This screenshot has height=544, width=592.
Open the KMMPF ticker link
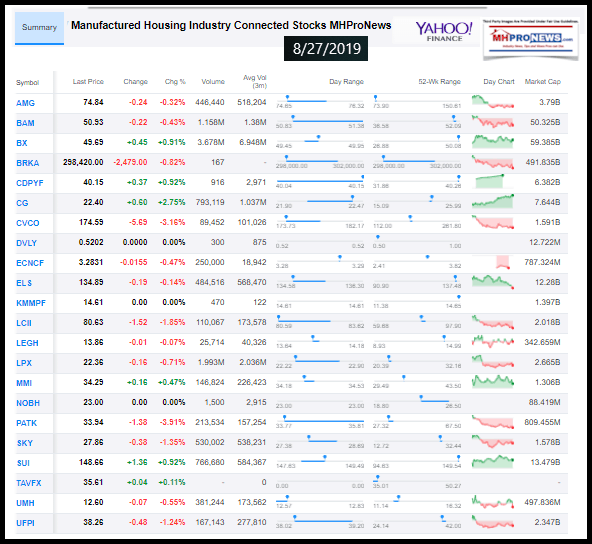tap(31, 303)
